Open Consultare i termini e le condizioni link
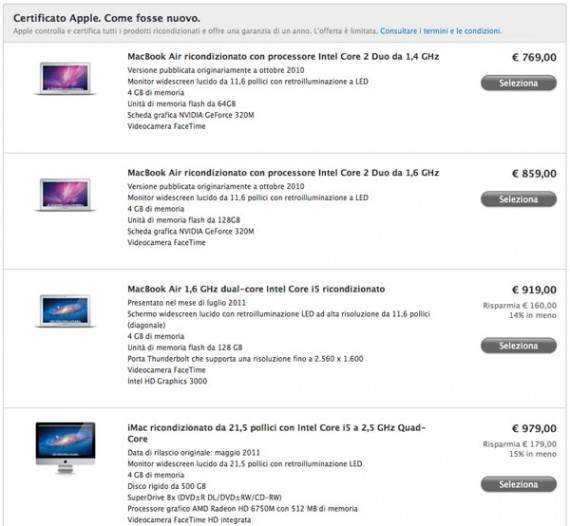The width and height of the screenshot is (570, 526). 441,31
